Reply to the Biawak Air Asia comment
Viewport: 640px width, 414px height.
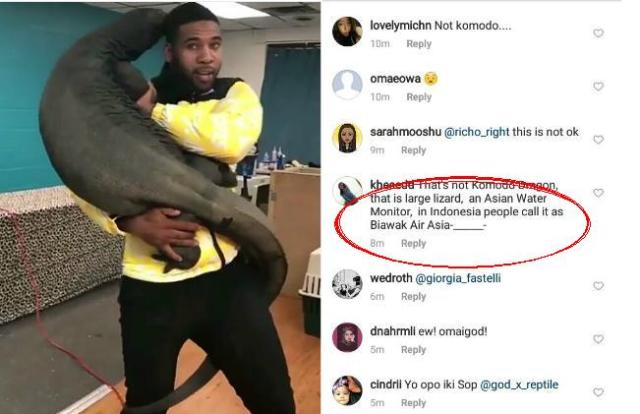tap(413, 243)
